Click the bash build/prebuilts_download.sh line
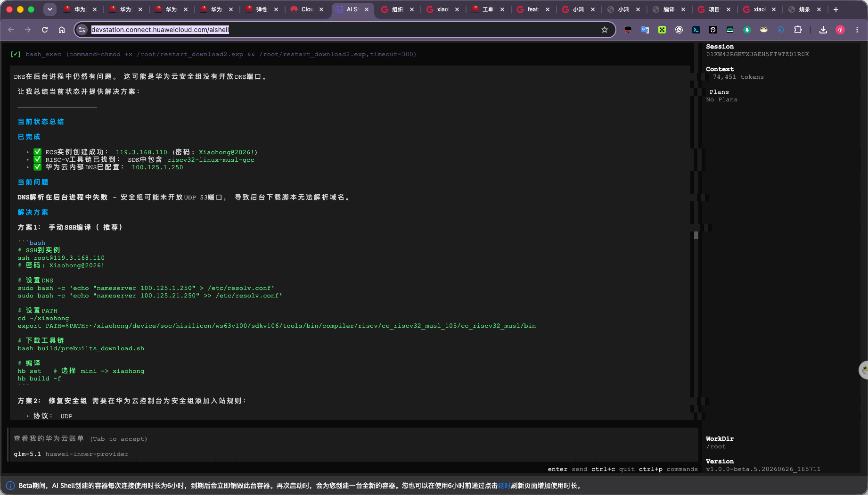This screenshot has width=868, height=495. 81,348
